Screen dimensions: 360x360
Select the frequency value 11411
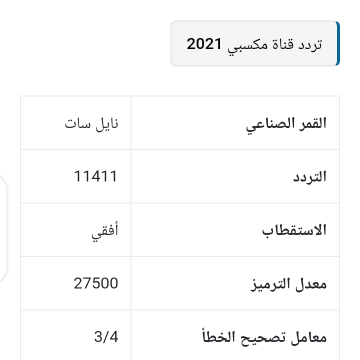96,176
